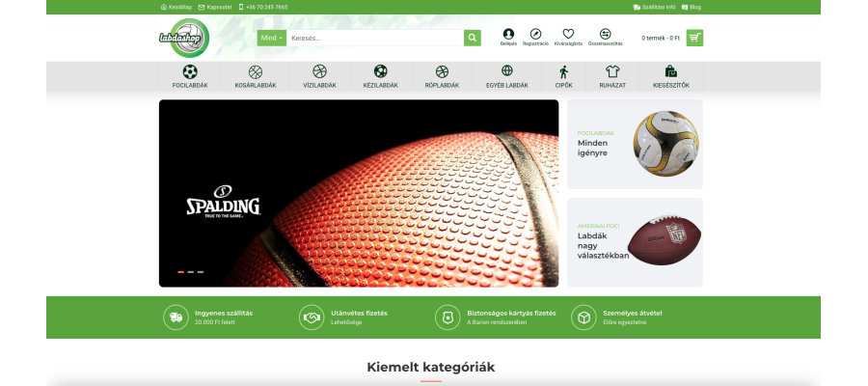This screenshot has width=868, height=386.
Task: Select the RÖPLABDÁK menu label
Action: pos(442,85)
